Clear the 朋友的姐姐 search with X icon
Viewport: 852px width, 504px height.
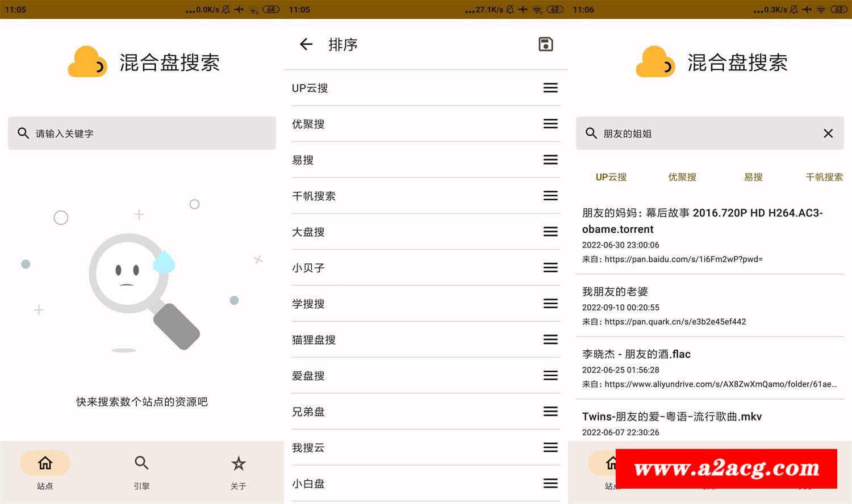828,133
